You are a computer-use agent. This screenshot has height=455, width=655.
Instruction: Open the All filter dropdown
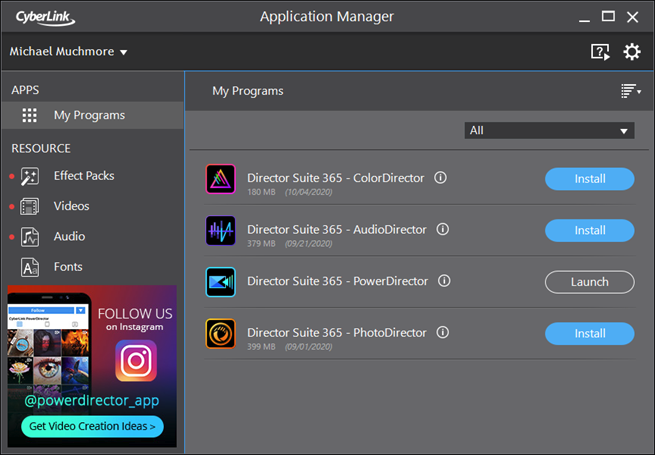[549, 130]
